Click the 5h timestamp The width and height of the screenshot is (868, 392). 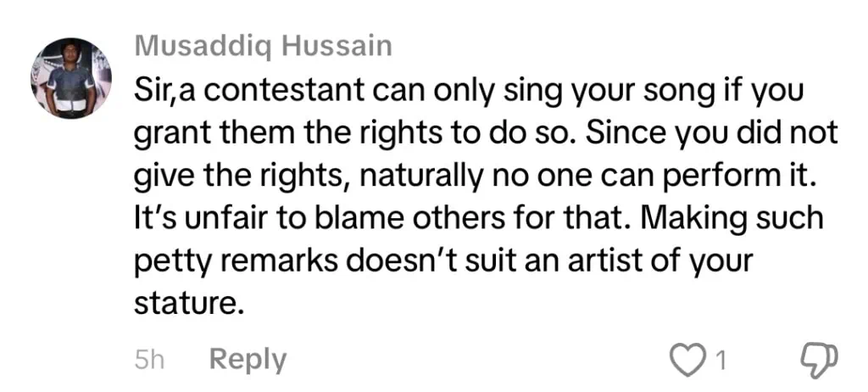click(x=149, y=361)
